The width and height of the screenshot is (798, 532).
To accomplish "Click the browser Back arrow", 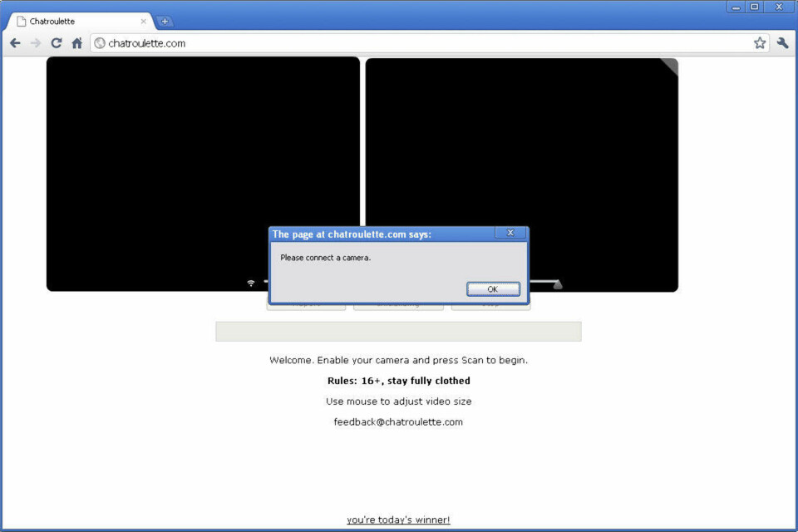I will (x=15, y=43).
